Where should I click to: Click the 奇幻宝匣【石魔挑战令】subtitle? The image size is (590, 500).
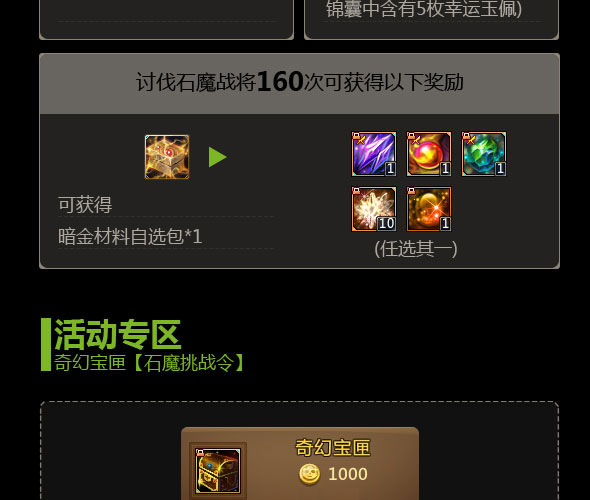[150, 362]
